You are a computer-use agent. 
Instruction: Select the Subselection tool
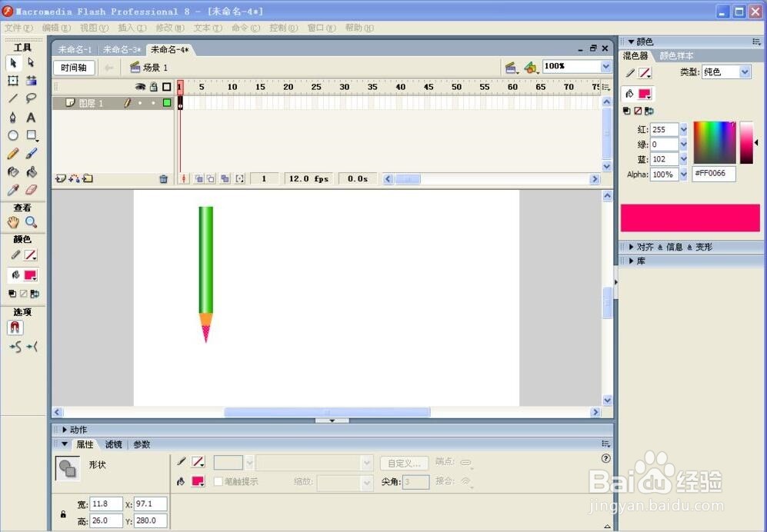[x=32, y=62]
